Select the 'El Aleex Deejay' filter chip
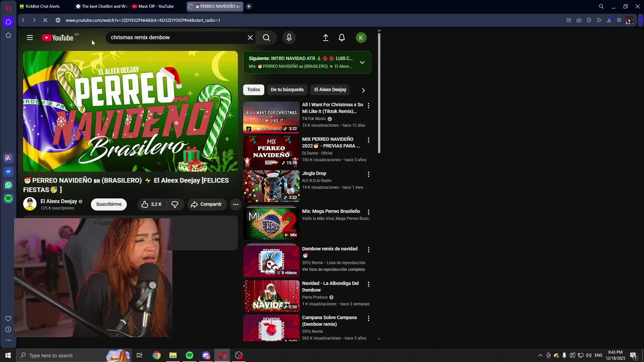Viewport: 644px width, 362px height. (330, 89)
